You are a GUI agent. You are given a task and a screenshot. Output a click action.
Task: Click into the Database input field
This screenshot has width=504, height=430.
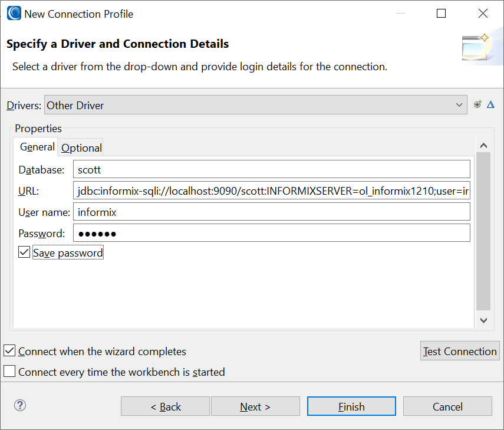click(272, 169)
